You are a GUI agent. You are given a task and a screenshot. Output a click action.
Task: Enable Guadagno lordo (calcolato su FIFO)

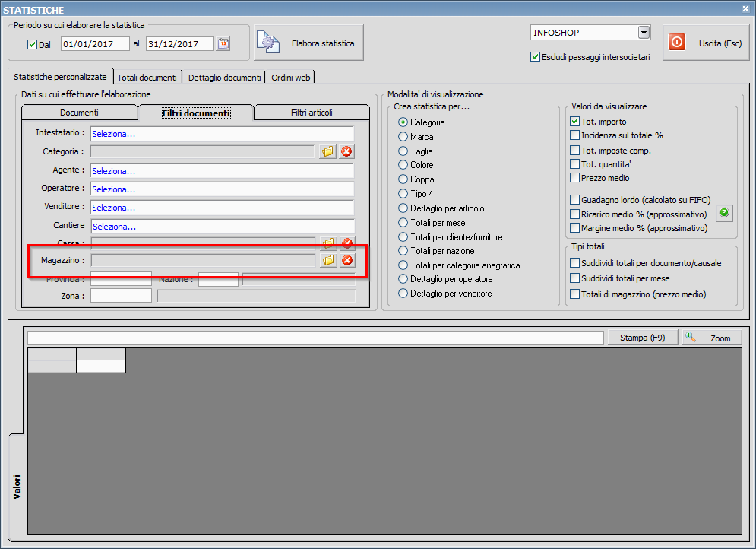574,200
